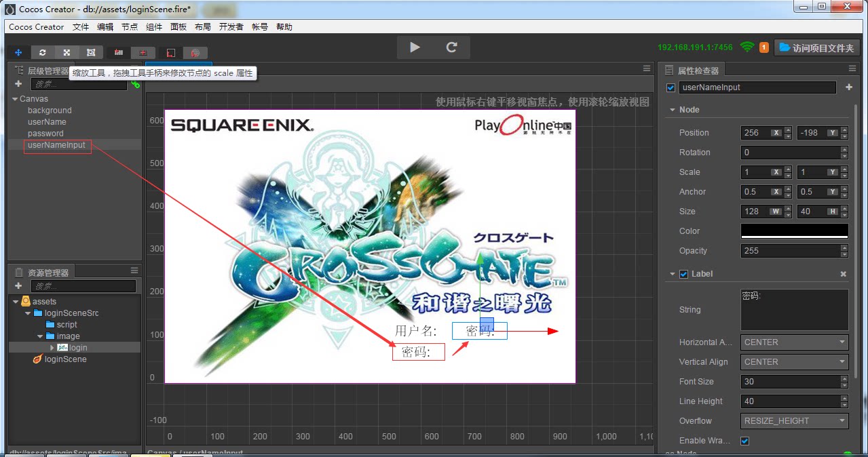Toggle the Enable Wrap checkbox

(x=744, y=441)
